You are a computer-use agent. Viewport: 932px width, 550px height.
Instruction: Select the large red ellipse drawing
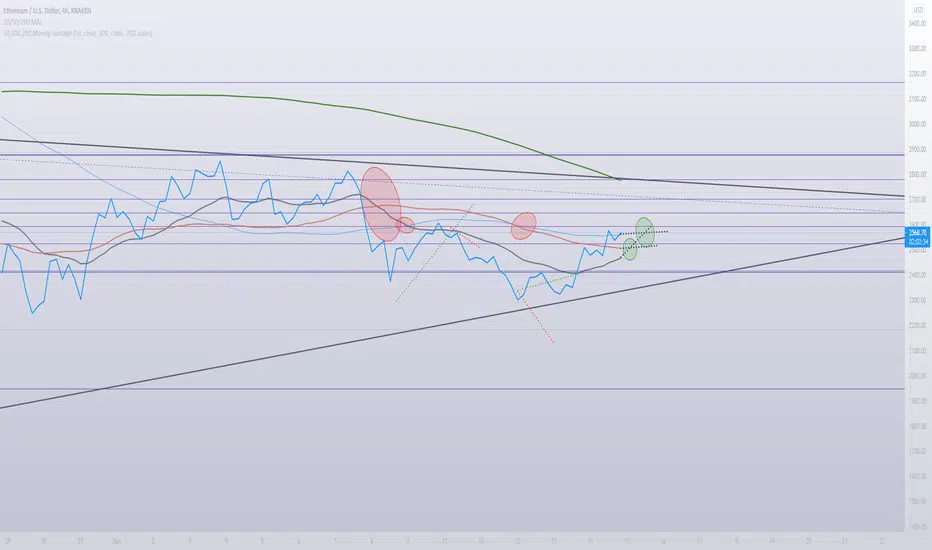click(381, 204)
